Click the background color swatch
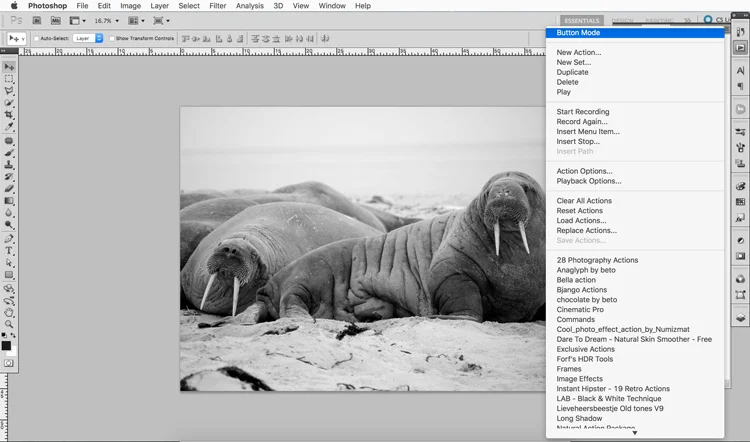Image resolution: width=750 pixels, height=442 pixels. point(13,352)
